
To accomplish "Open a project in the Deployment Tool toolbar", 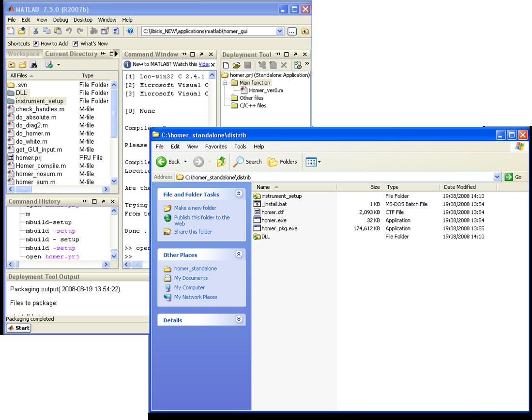I will coord(236,65).
